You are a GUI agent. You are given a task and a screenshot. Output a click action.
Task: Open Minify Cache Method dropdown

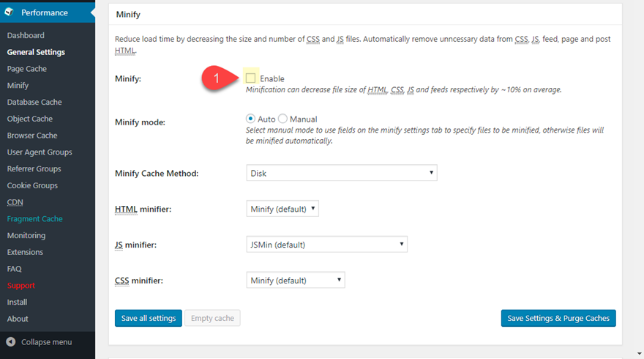point(341,174)
